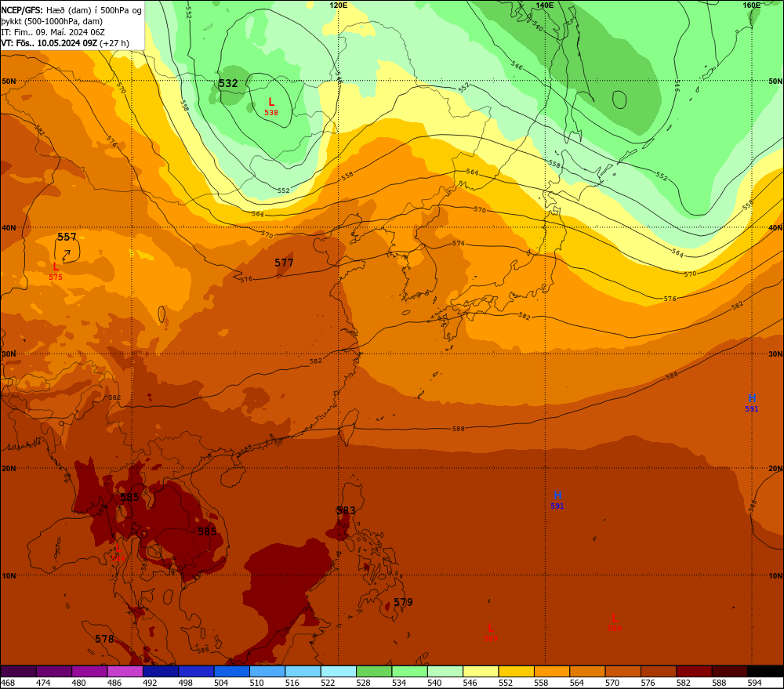The image size is (784, 689).
Task: Click the legend value 480
Action: tap(79, 683)
